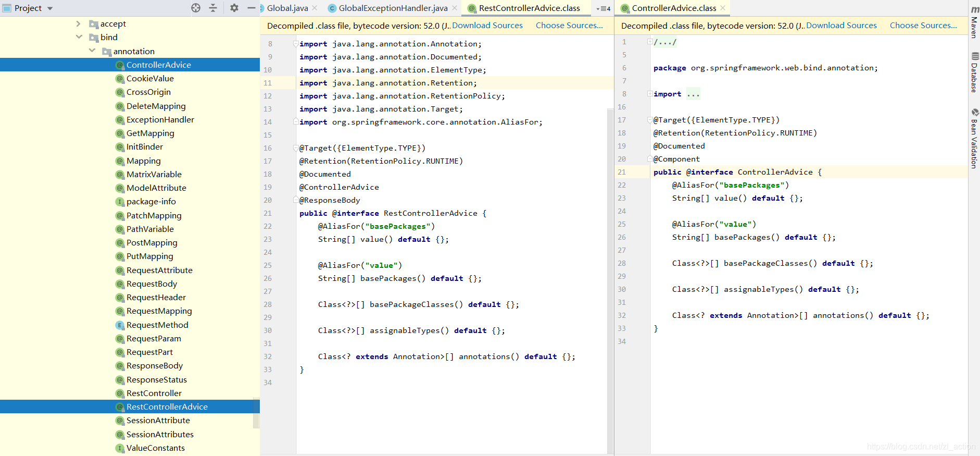Close ControllerAdvice.class tab
The image size is (980, 456).
tap(723, 8)
